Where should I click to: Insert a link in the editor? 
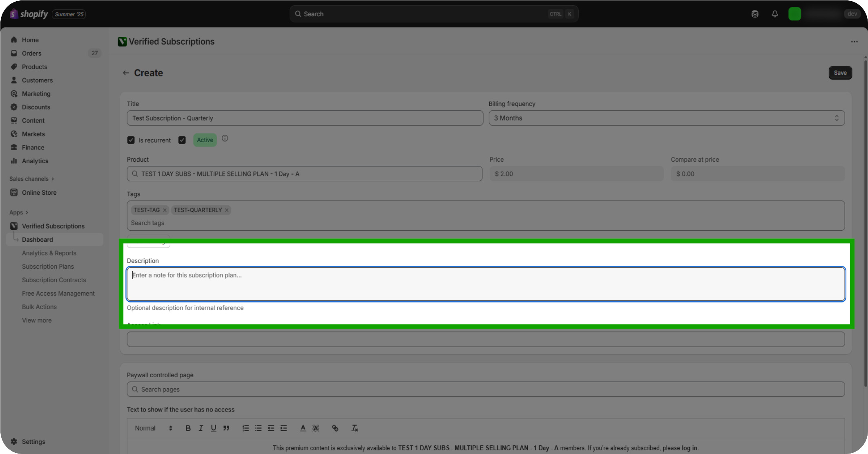tap(335, 428)
